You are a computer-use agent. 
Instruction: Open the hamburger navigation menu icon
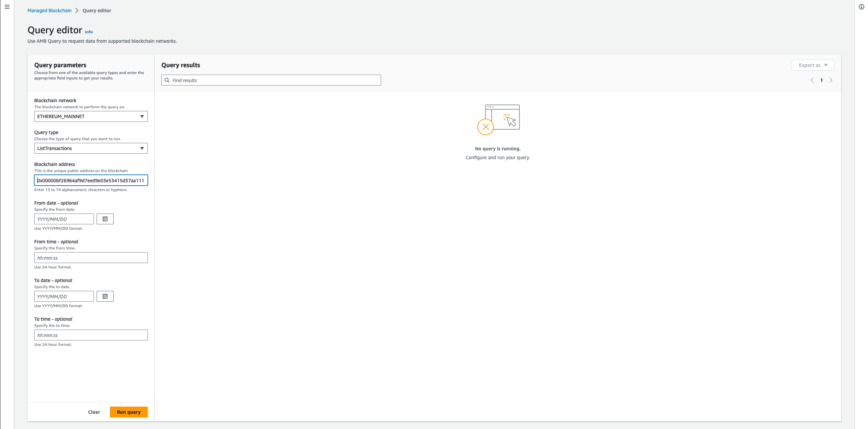click(x=7, y=7)
